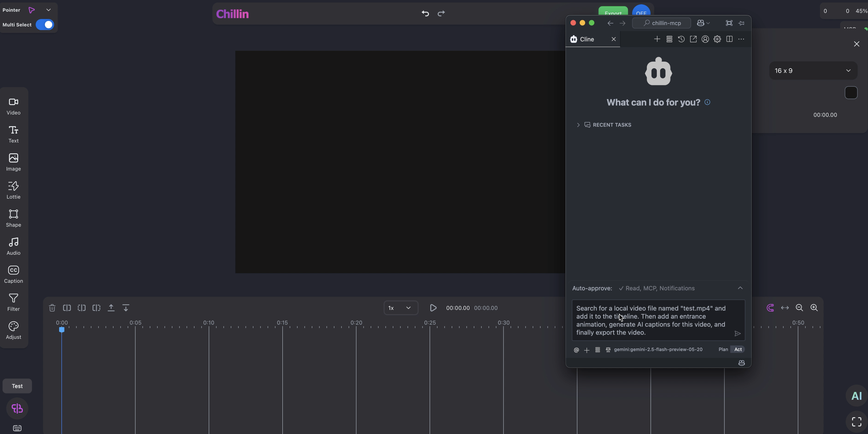Open Cline task history icon
The image size is (868, 434).
681,39
